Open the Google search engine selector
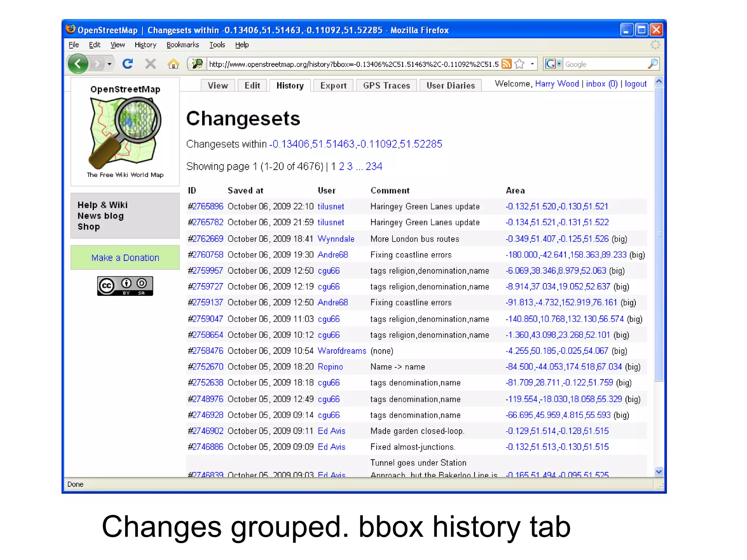 point(553,64)
